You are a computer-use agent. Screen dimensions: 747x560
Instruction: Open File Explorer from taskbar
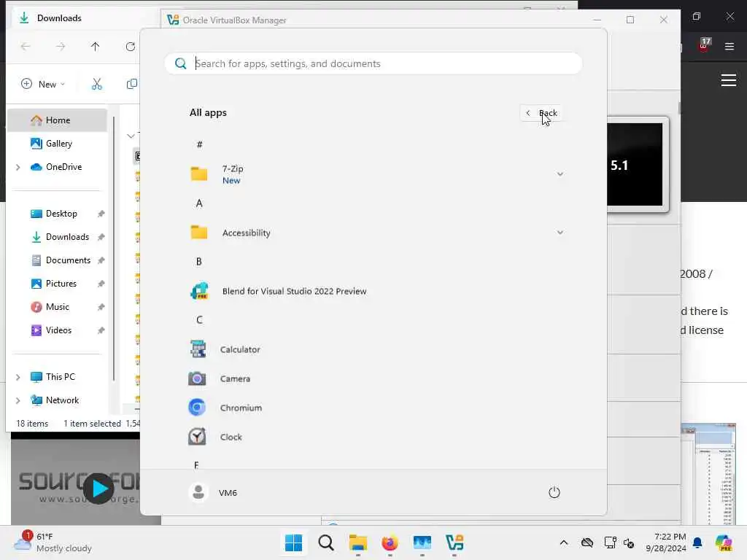point(357,542)
